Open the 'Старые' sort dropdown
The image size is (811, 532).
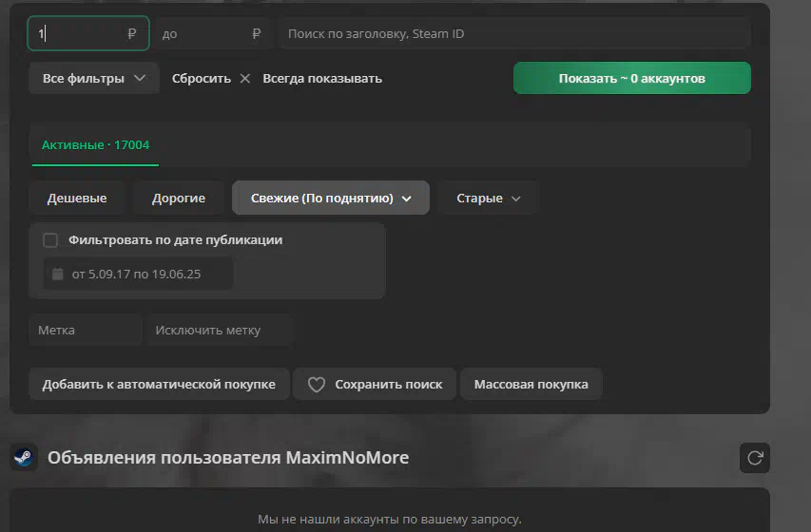(x=488, y=198)
